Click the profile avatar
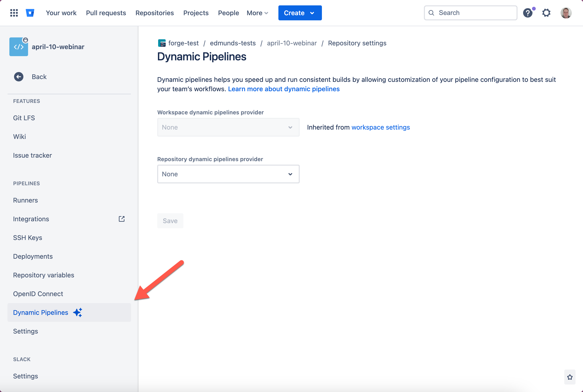The width and height of the screenshot is (583, 392). pyautogui.click(x=566, y=13)
